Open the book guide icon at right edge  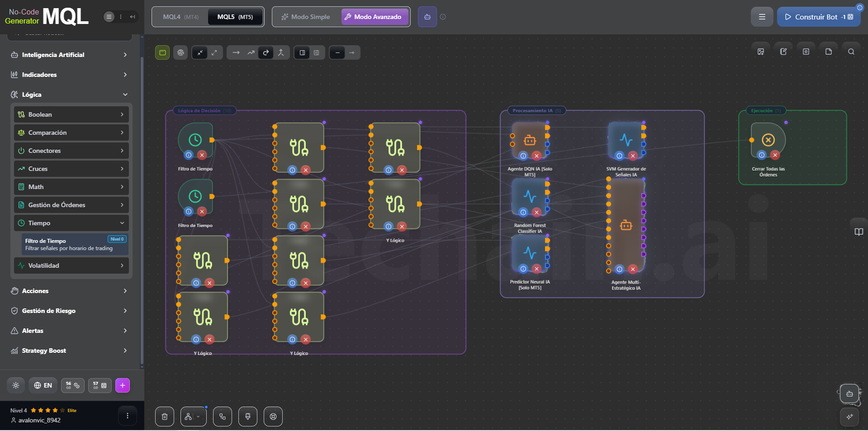point(859,232)
